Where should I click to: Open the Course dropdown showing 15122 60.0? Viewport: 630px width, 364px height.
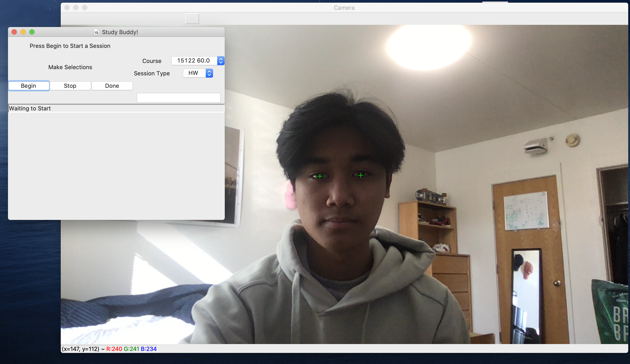pos(194,61)
